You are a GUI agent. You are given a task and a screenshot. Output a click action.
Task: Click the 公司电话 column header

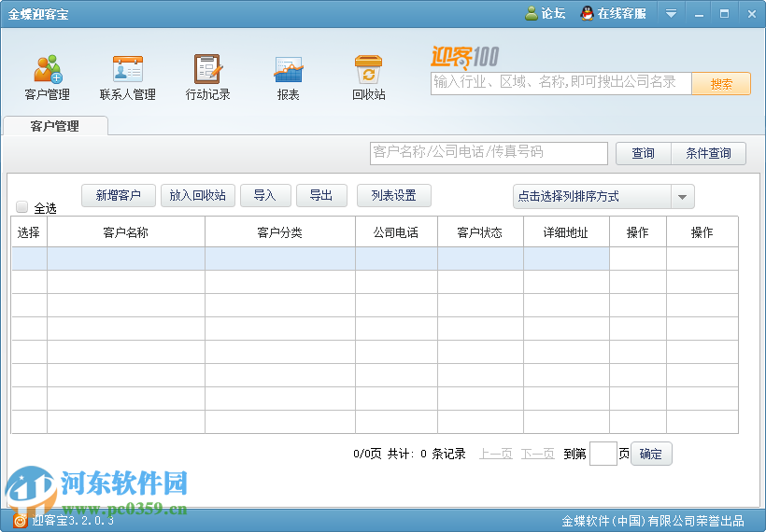(x=396, y=232)
